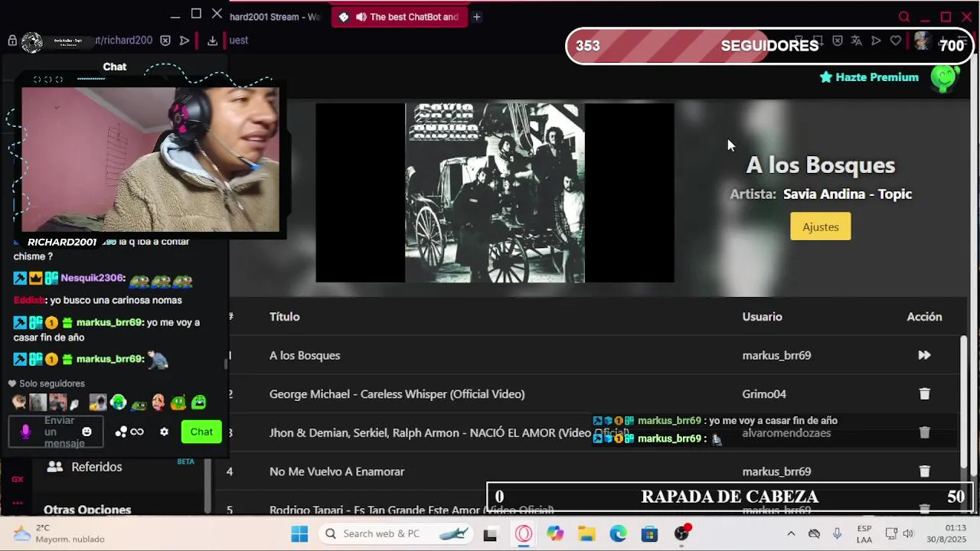Show hidden system tray icons chevron

[x=791, y=533]
